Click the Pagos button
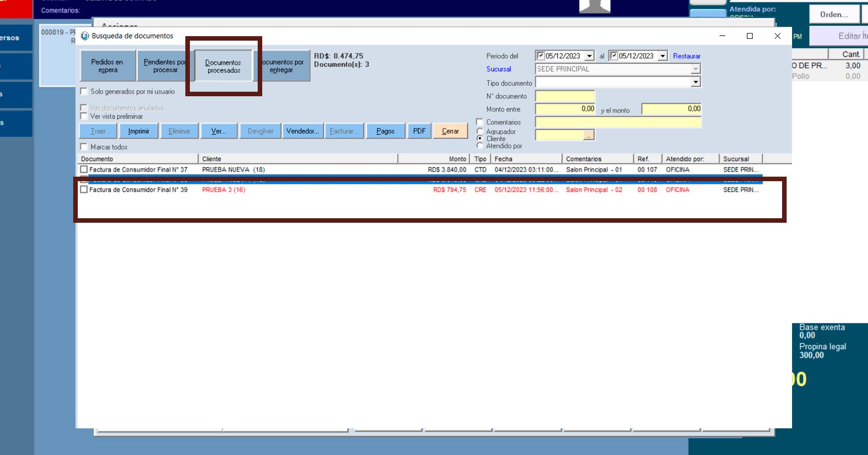This screenshot has width=868, height=455. pos(385,131)
